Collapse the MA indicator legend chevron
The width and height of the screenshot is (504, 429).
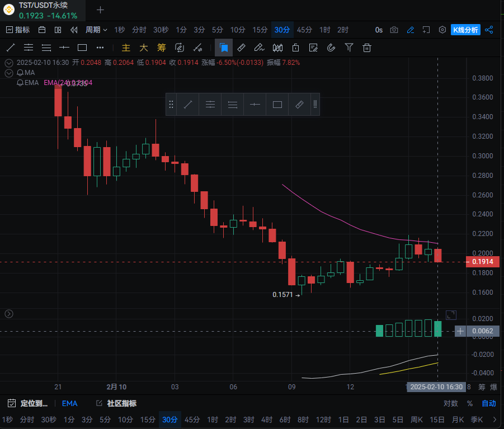click(x=8, y=73)
